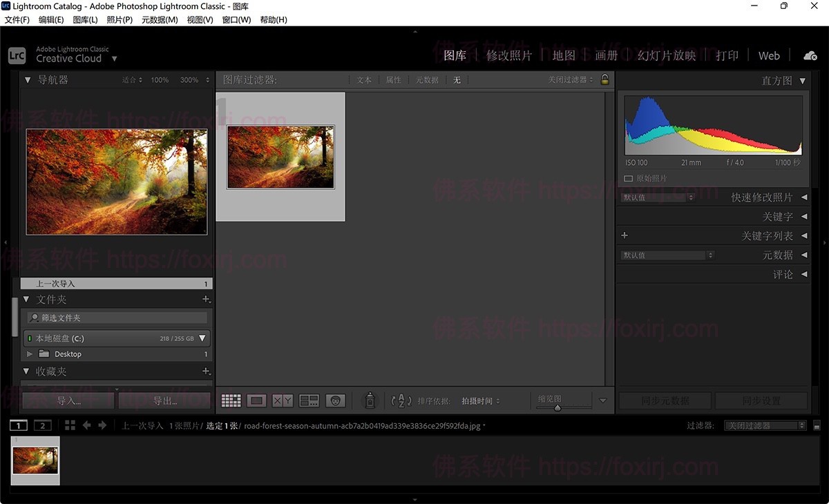829x504 pixels.
Task: Open the 图库(L) menu
Action: point(84,19)
